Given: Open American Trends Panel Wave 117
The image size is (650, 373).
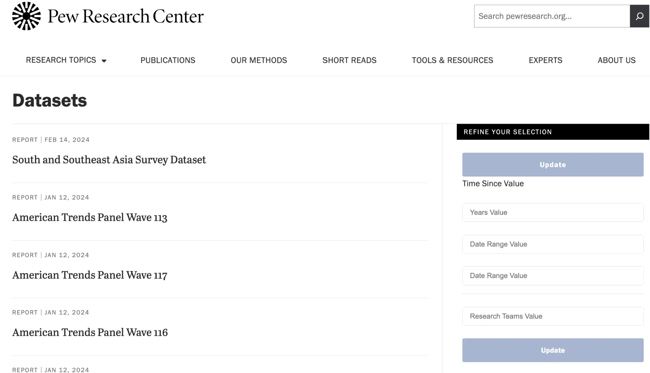Looking at the screenshot, I should coord(90,275).
